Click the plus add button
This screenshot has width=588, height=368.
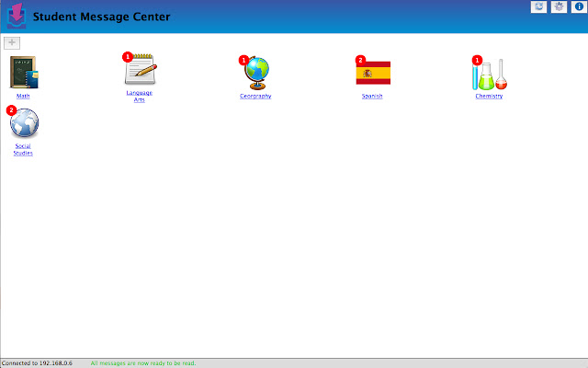[x=12, y=43]
